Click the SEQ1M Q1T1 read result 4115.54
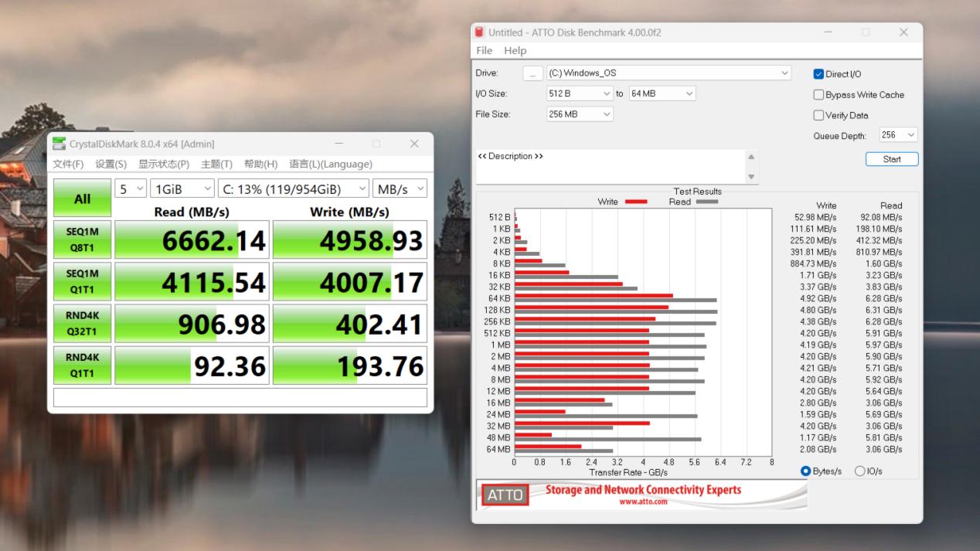The image size is (980, 551). (192, 281)
